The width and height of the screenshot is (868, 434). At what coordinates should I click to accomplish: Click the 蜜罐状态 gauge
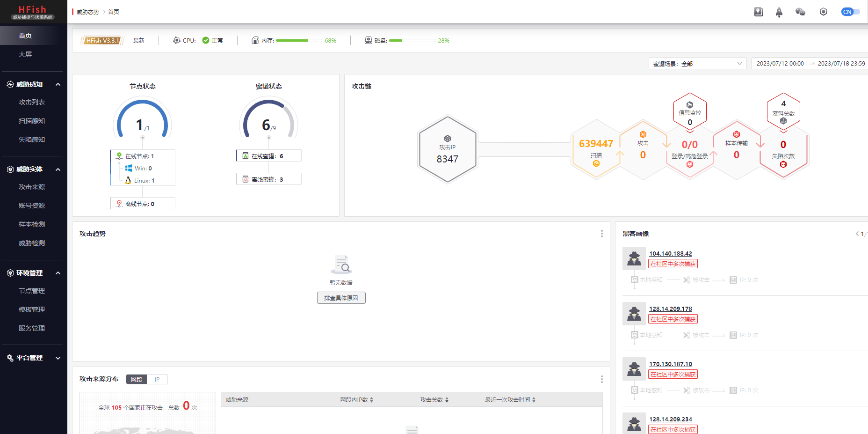click(x=268, y=118)
